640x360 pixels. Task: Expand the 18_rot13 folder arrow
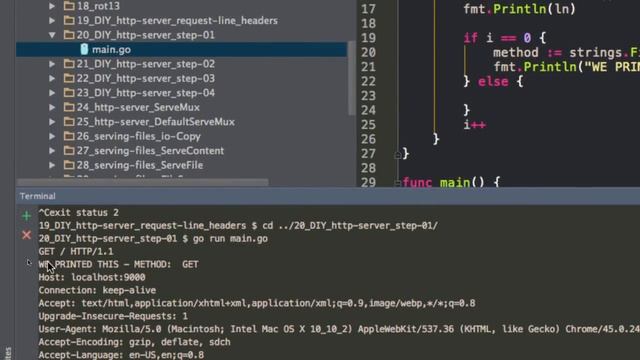(x=52, y=6)
